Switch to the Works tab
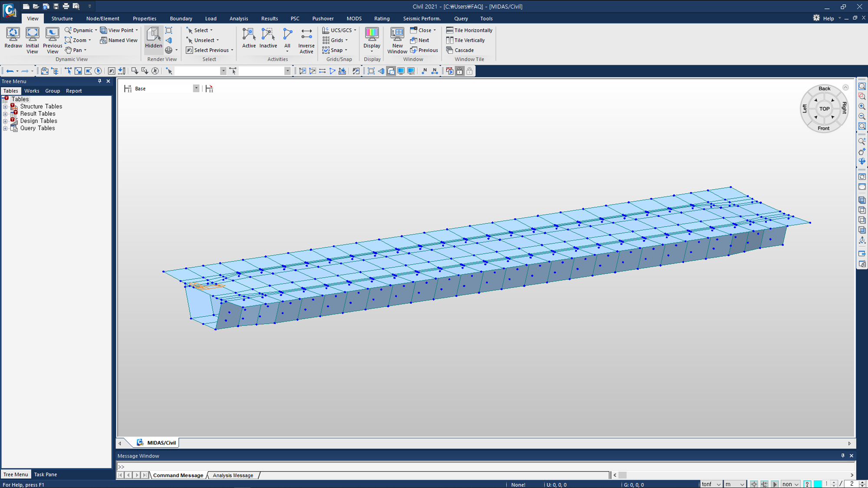This screenshot has height=488, width=868. [32, 91]
